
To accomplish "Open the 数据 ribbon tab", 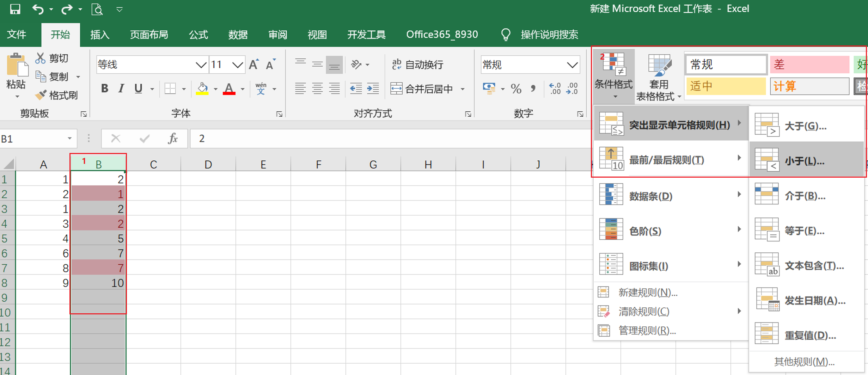I will (x=238, y=35).
